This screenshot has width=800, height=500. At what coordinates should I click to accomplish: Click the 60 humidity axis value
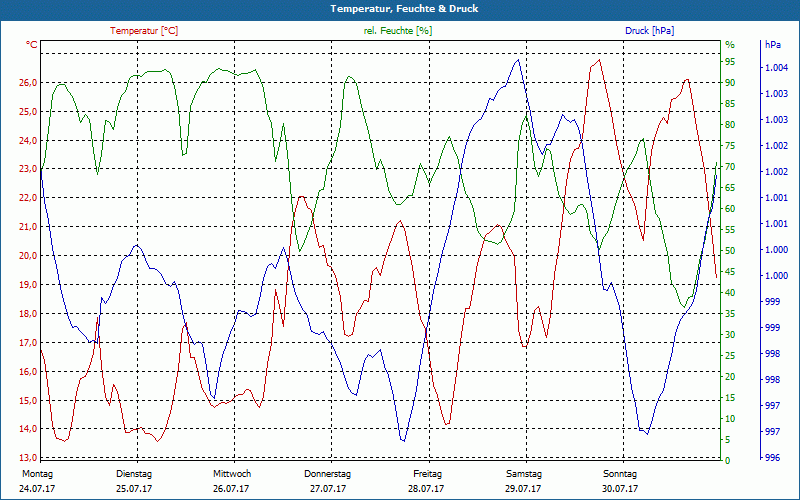730,209
